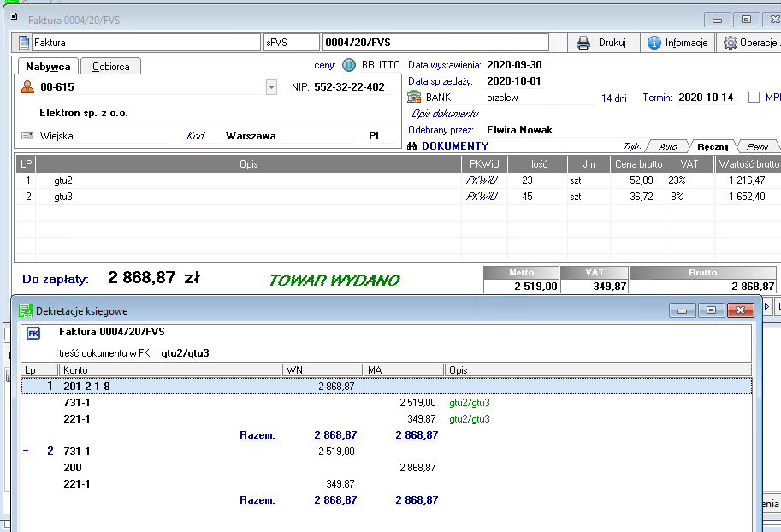Click the buyer person icon beside 00-615

tap(27, 87)
